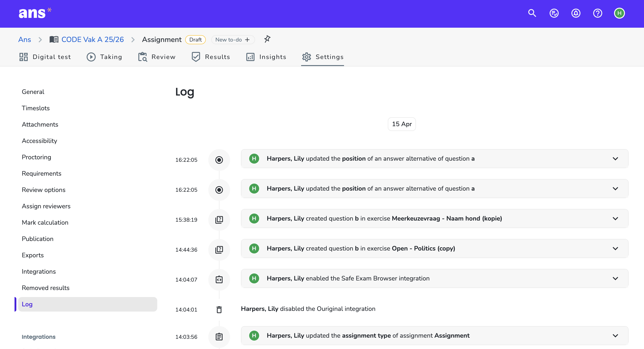Image resolution: width=644 pixels, height=349 pixels.
Task: Pin the assignment with the pin icon
Action: tap(267, 39)
